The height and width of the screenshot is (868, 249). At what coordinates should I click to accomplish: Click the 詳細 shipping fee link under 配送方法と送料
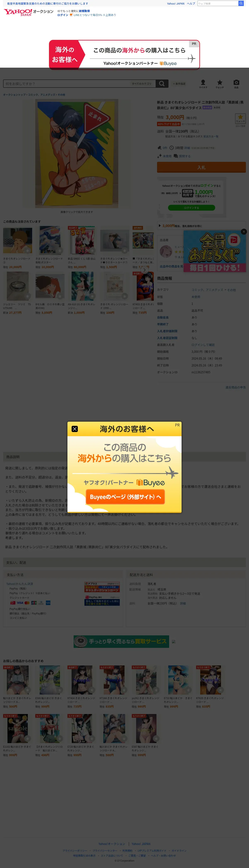[x=183, y=603]
